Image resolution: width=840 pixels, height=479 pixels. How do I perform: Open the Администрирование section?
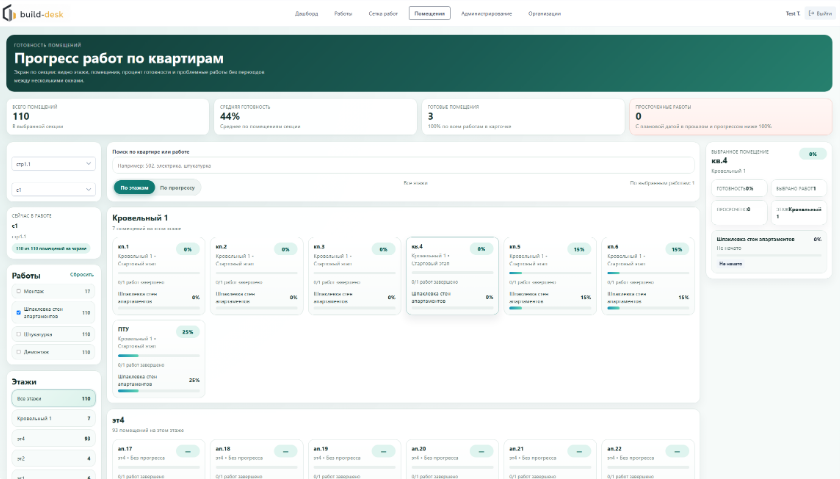pyautogui.click(x=486, y=13)
